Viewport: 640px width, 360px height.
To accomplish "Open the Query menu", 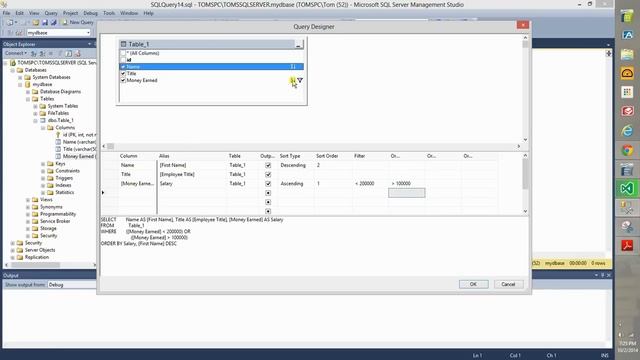I will 51,13.
